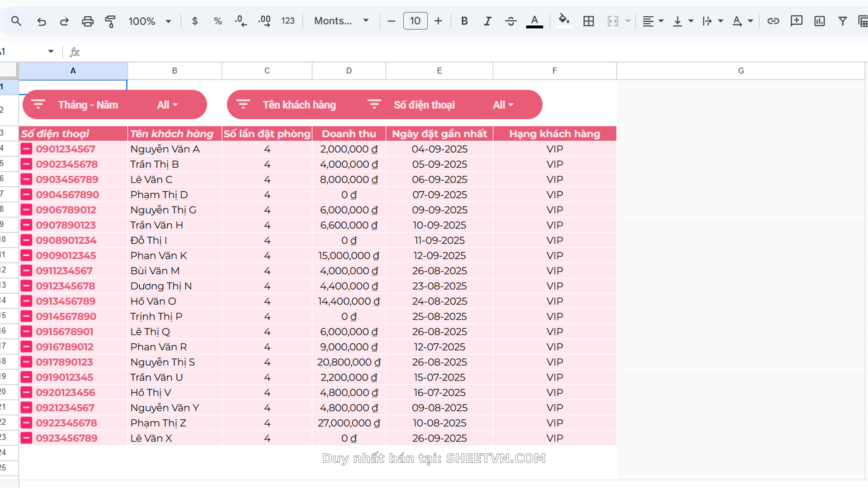Screen dimensions: 868x488
Task: Click the print icon
Action: (87, 21)
